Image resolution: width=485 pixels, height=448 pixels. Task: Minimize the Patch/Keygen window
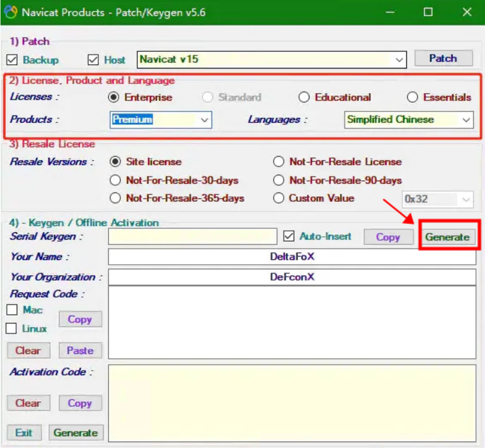coord(390,12)
